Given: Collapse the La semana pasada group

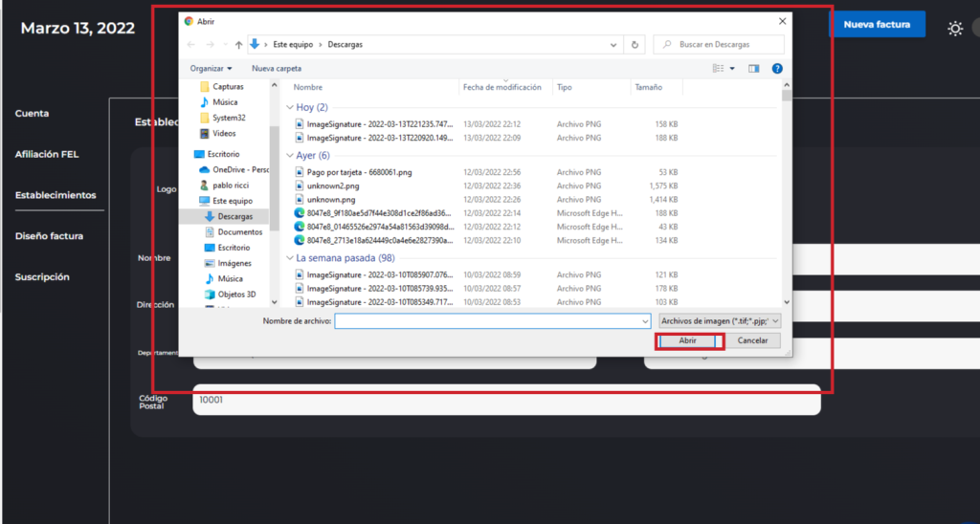Looking at the screenshot, I should 290,258.
